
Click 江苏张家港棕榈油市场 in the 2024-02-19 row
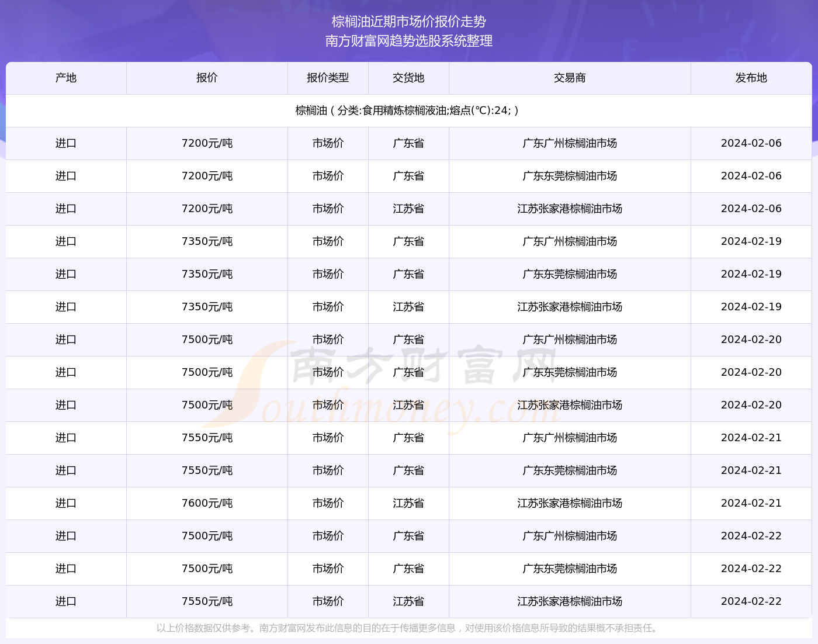click(x=570, y=307)
